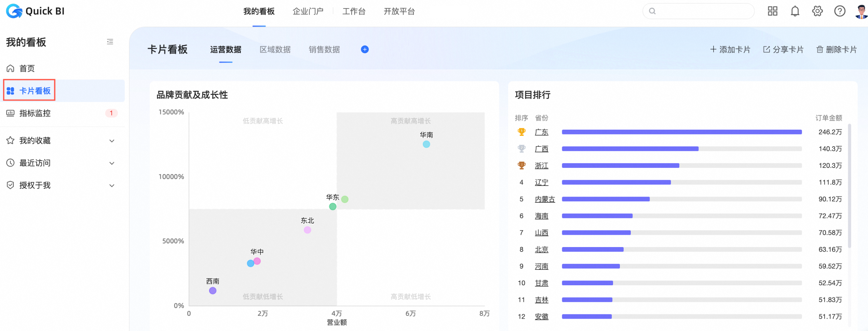
Task: Open the apps grid icon
Action: (x=772, y=11)
